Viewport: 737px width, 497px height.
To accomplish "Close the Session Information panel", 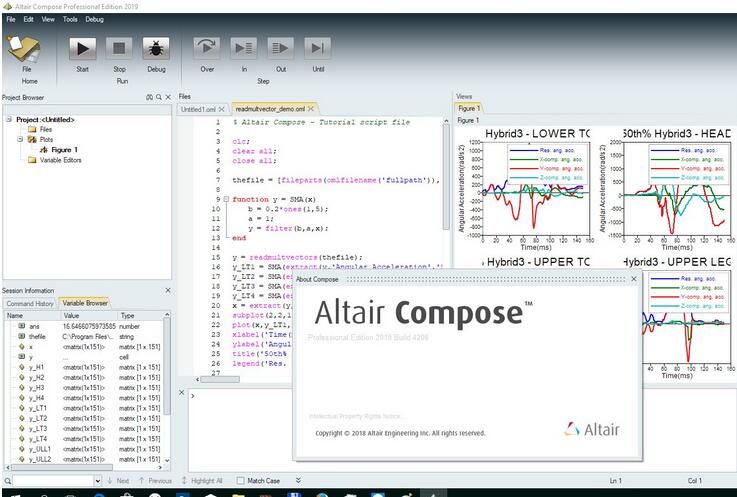I will 168,291.
